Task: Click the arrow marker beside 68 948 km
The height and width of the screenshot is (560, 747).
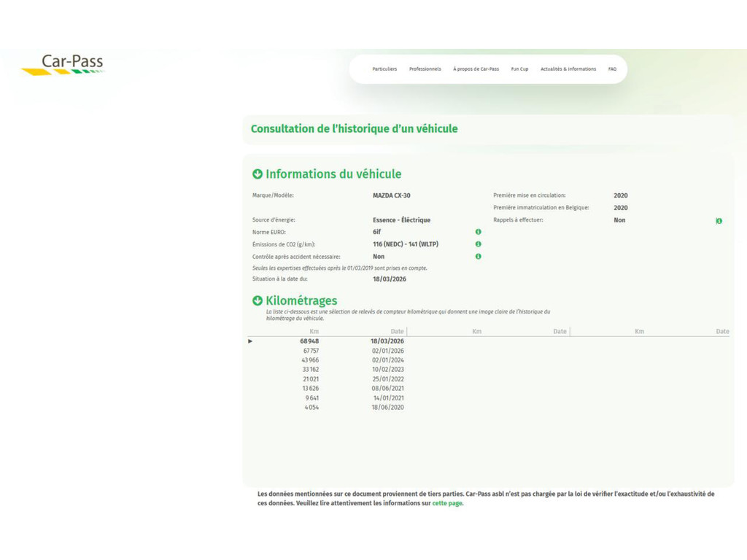Action: tap(250, 341)
